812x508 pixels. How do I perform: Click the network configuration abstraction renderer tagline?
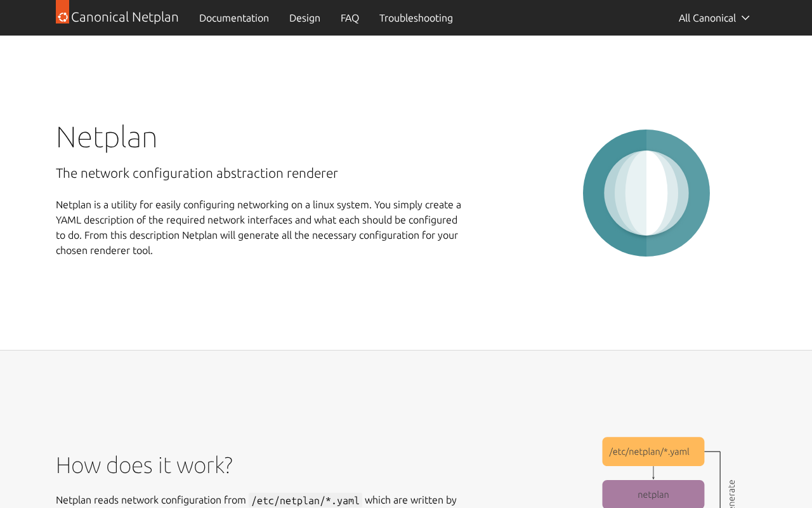197,173
